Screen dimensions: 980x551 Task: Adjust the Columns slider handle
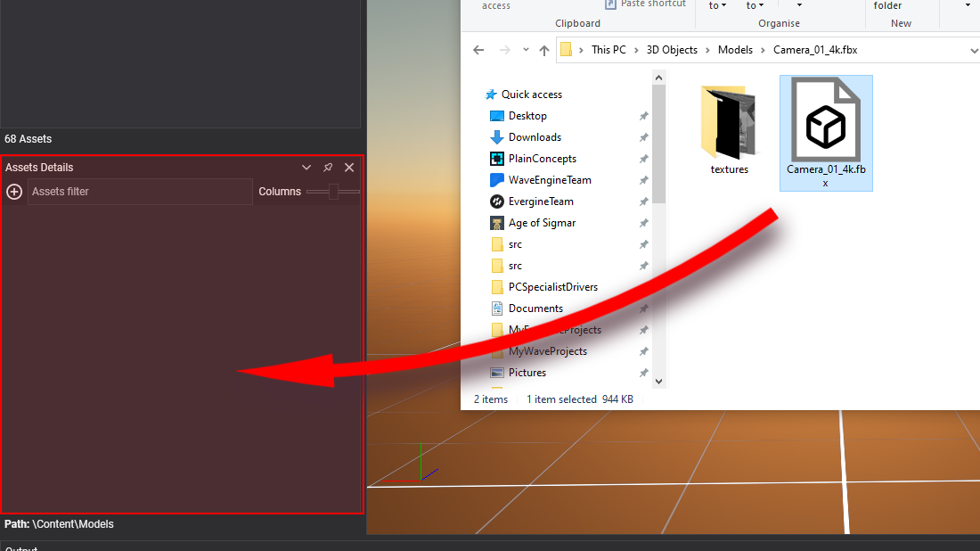[333, 192]
